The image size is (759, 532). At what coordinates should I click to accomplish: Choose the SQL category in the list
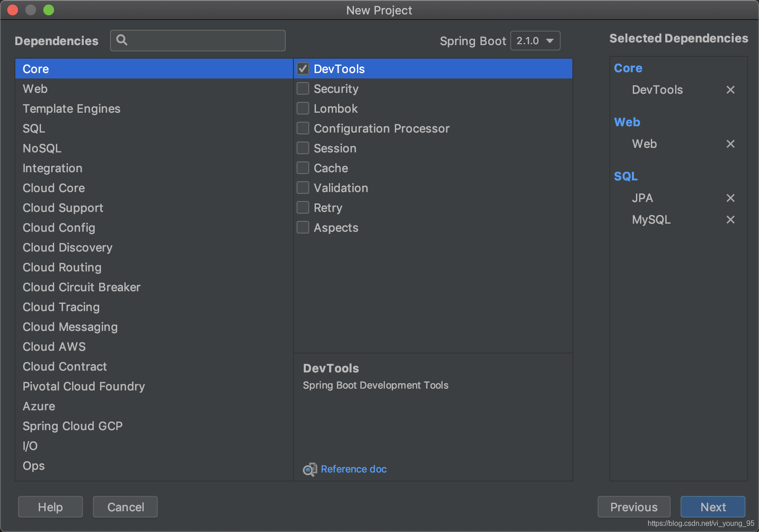click(x=154, y=128)
